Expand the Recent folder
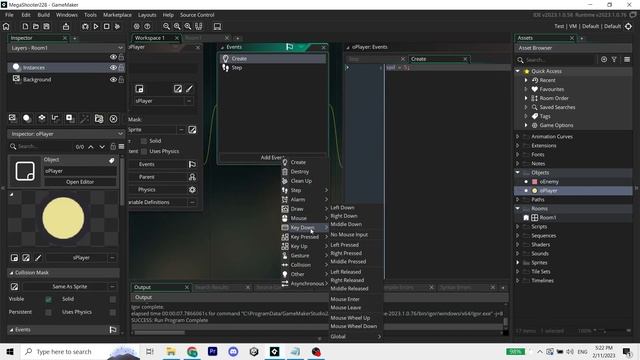 pyautogui.click(x=526, y=80)
